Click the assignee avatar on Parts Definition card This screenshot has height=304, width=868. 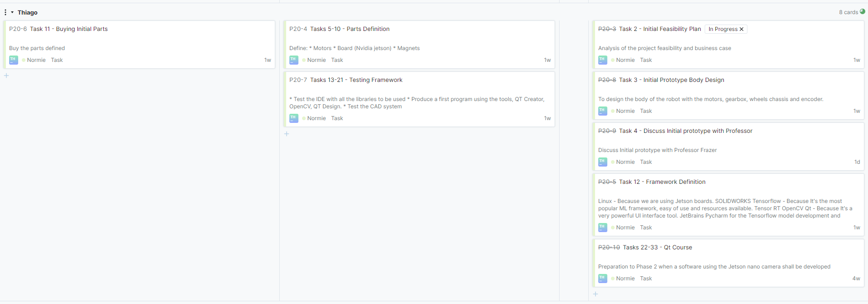tap(294, 60)
